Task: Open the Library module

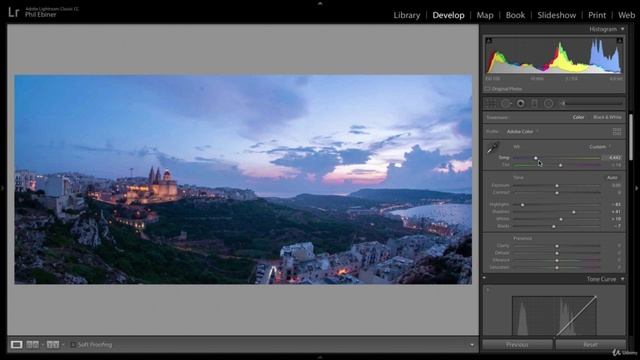Action: [407, 15]
